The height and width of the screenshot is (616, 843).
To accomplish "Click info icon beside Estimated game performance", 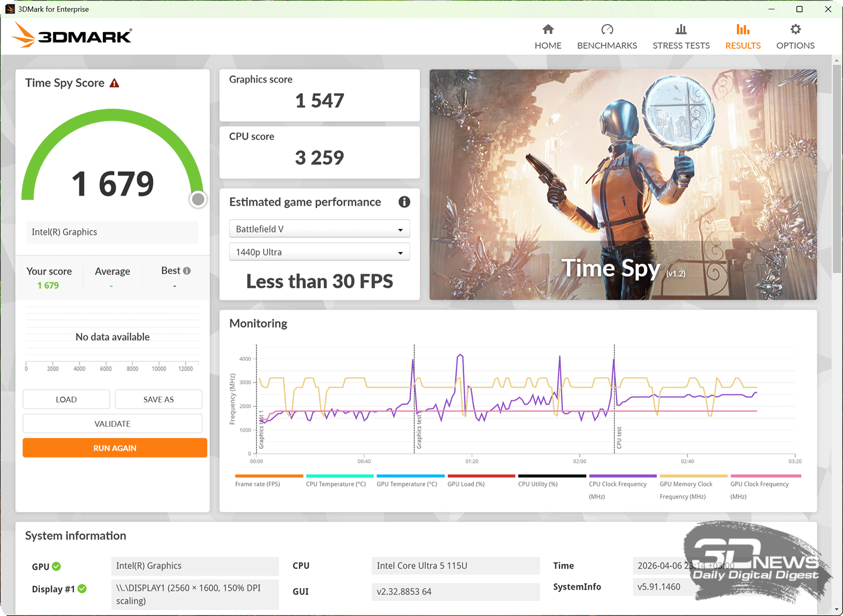I will pos(404,202).
